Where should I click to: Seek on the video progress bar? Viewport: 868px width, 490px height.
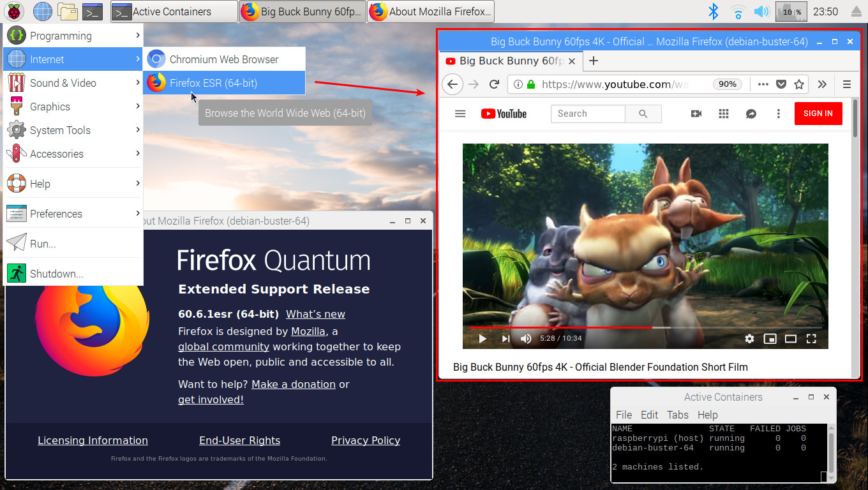click(x=646, y=327)
